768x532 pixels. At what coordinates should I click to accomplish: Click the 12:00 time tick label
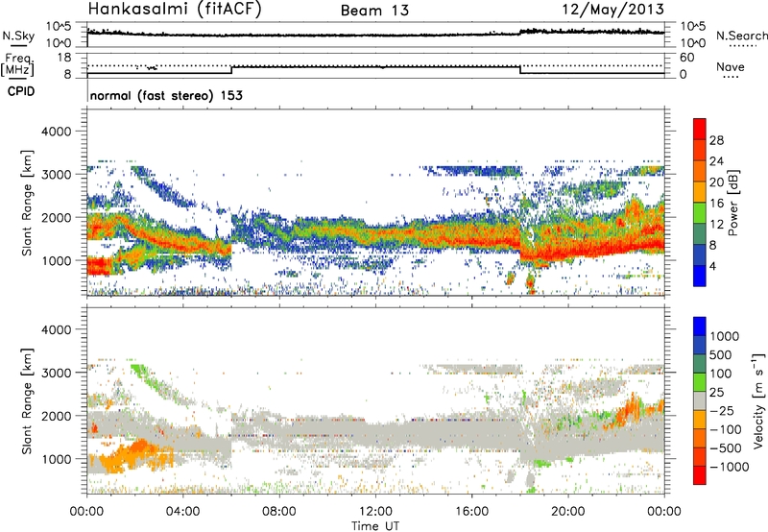[x=375, y=512]
